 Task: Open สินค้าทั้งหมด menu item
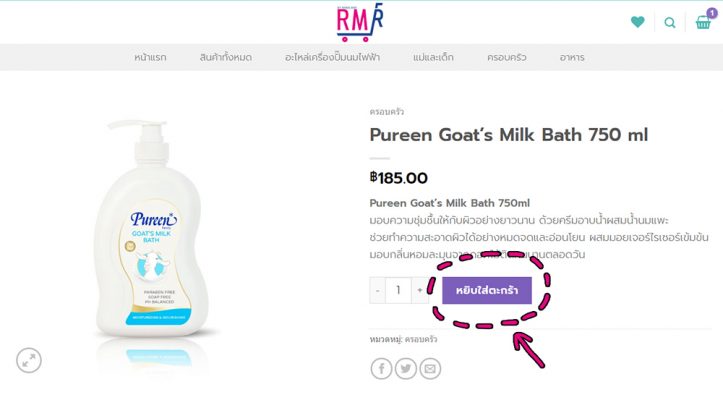[225, 57]
